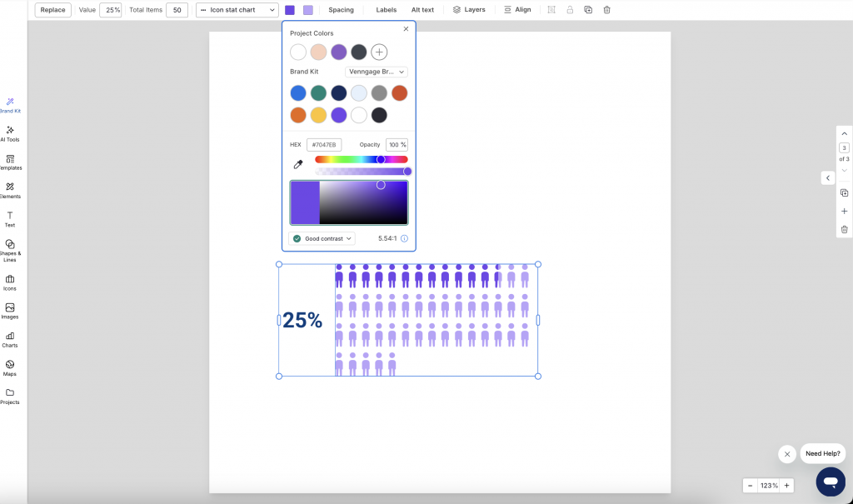Click the HEX color input field
Viewport: 853px width, 504px height.
[x=324, y=144]
